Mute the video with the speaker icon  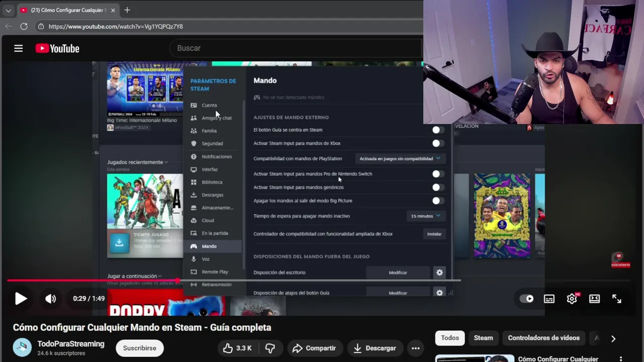point(50,299)
